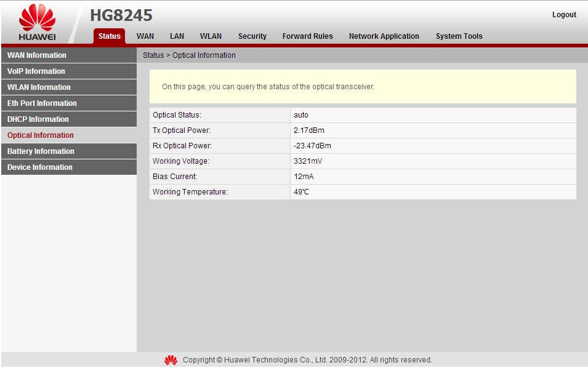The width and height of the screenshot is (588, 368).
Task: Click the Bias Current label
Action: coord(175,177)
